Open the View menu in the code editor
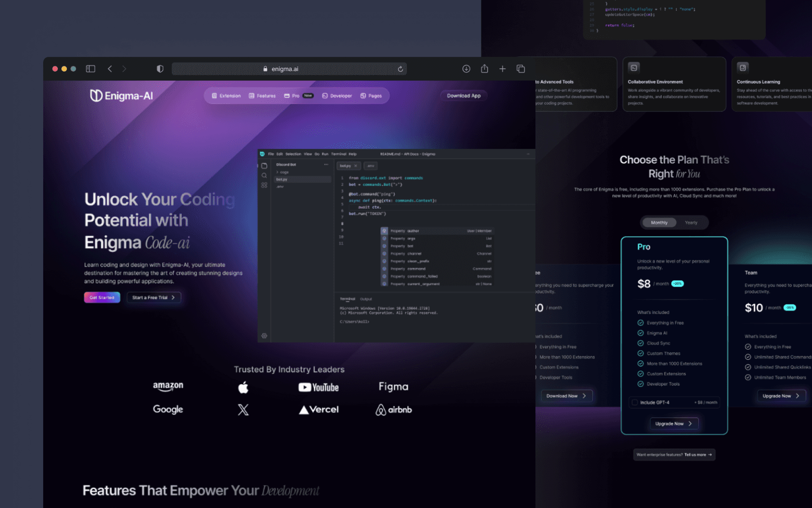The image size is (812, 508). tap(308, 154)
